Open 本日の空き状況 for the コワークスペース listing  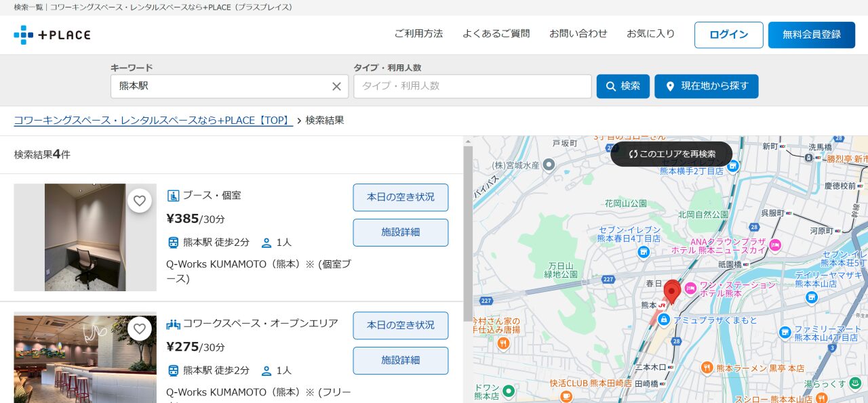click(401, 326)
